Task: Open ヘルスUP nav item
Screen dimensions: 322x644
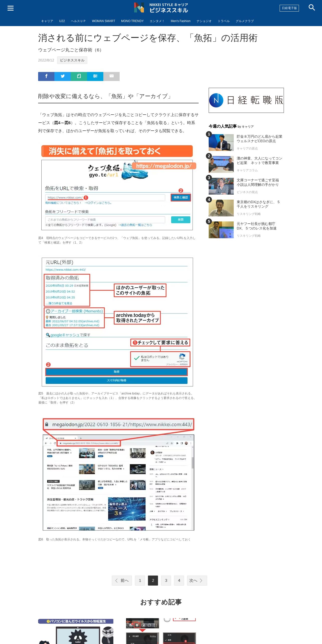Action: (x=78, y=21)
